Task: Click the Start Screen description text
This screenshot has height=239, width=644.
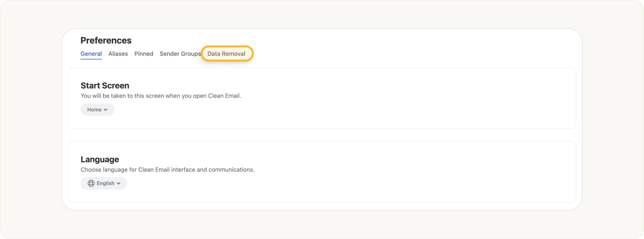Action: pos(161,96)
